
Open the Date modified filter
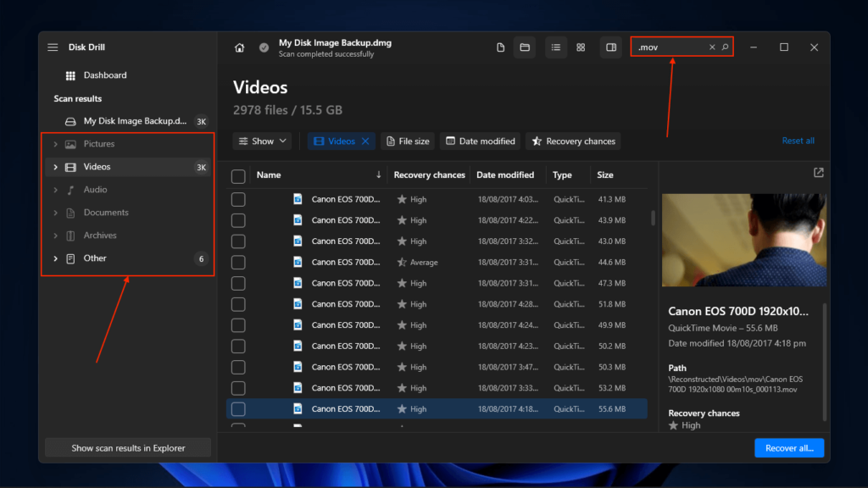[x=480, y=141]
